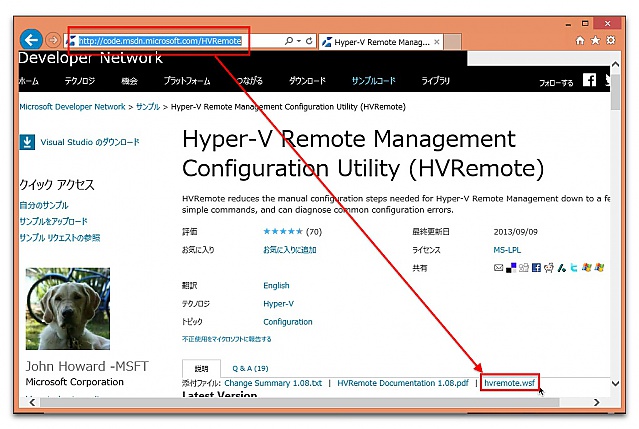Open the ダウンロード menu item
Image resolution: width=639 pixels, height=429 pixels.
[307, 81]
